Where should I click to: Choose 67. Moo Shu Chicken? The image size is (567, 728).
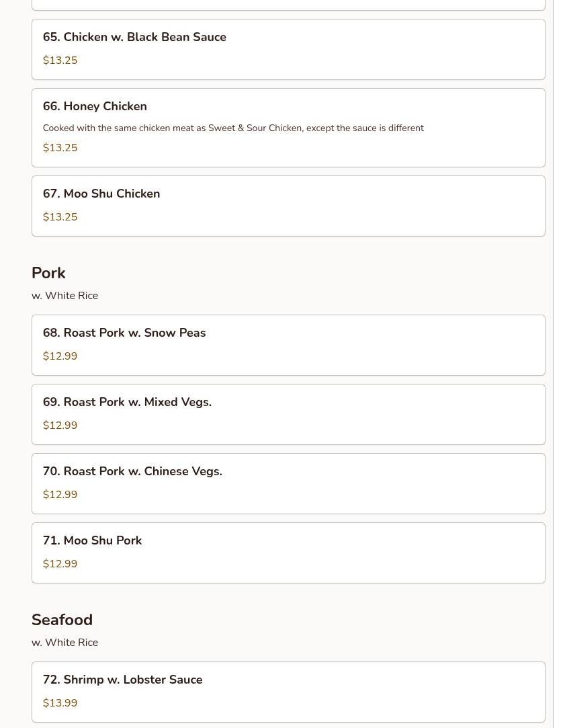[x=288, y=206]
